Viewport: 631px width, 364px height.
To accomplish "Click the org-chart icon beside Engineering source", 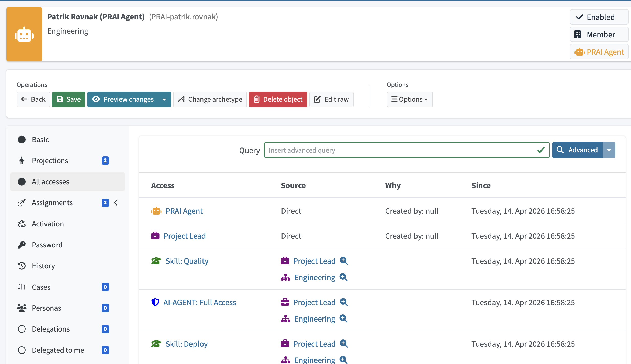I will [285, 277].
